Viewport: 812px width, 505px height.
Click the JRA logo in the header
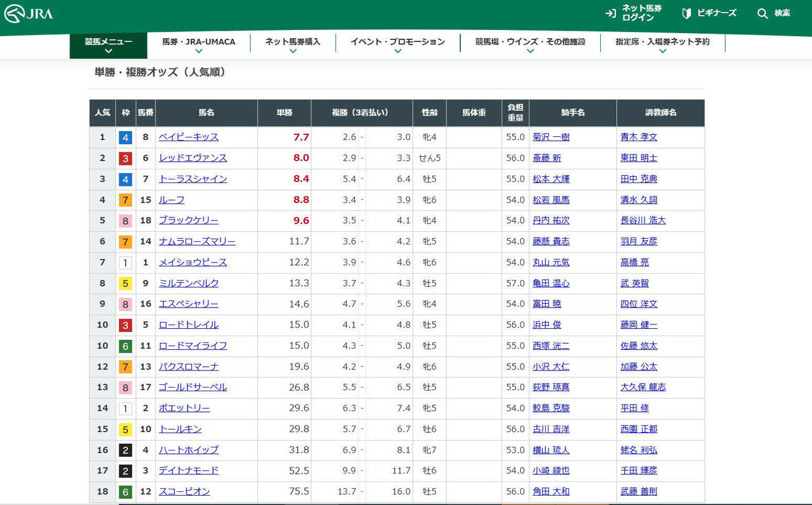[x=29, y=13]
